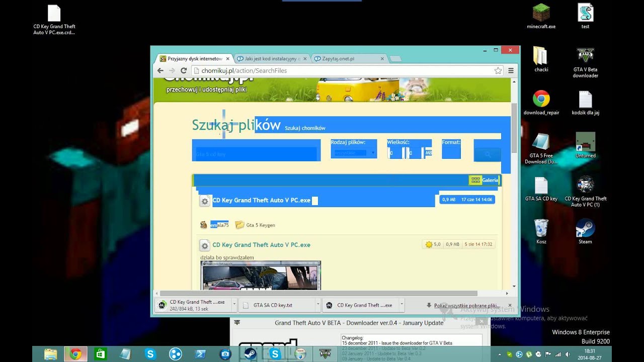The image size is (644, 362).
Task: Open Steam from the taskbar
Action: (x=250, y=354)
